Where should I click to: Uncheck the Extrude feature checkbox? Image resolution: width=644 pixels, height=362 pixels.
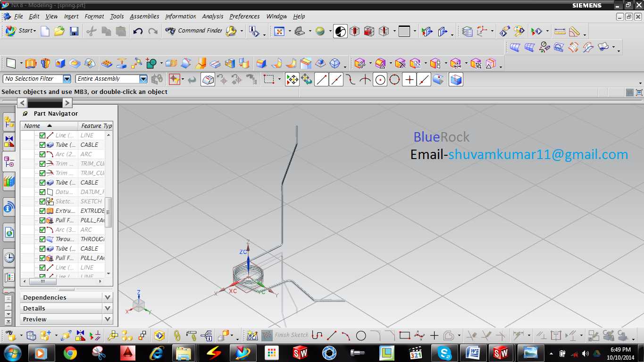(42, 211)
